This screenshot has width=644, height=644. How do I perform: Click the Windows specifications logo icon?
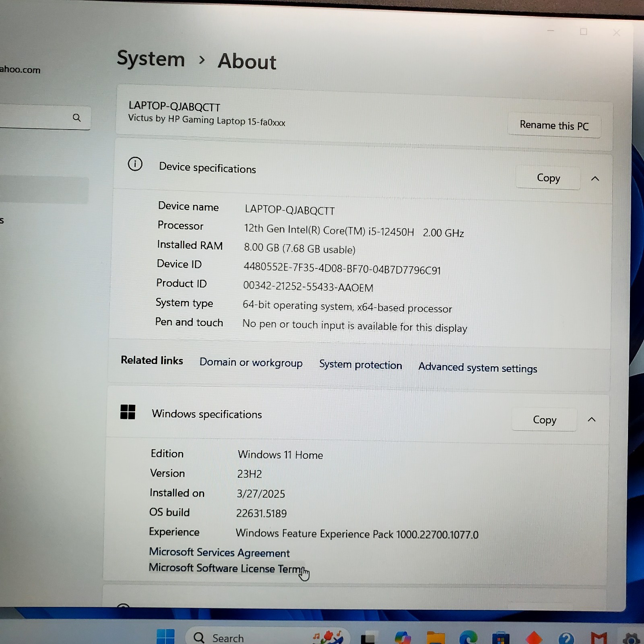coord(128,412)
